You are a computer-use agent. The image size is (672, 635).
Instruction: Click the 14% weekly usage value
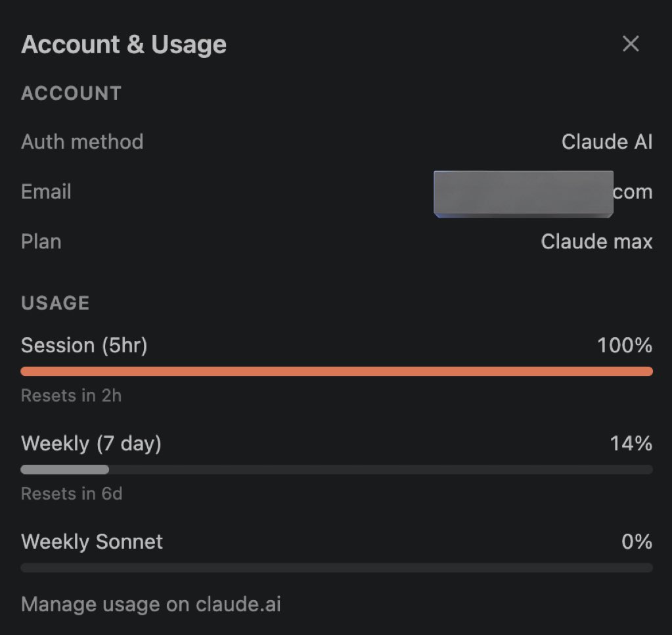point(631,444)
